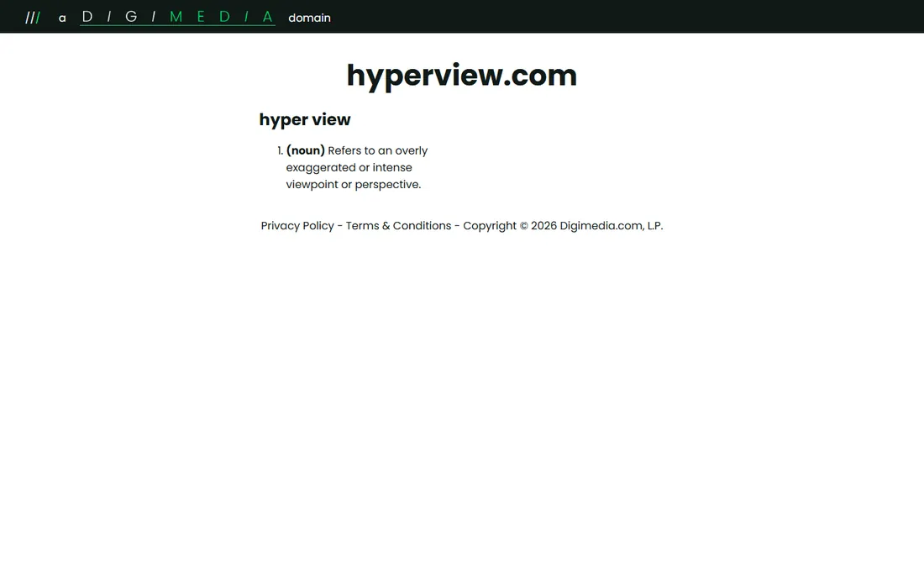Click the word 'domain' in header

tap(309, 18)
